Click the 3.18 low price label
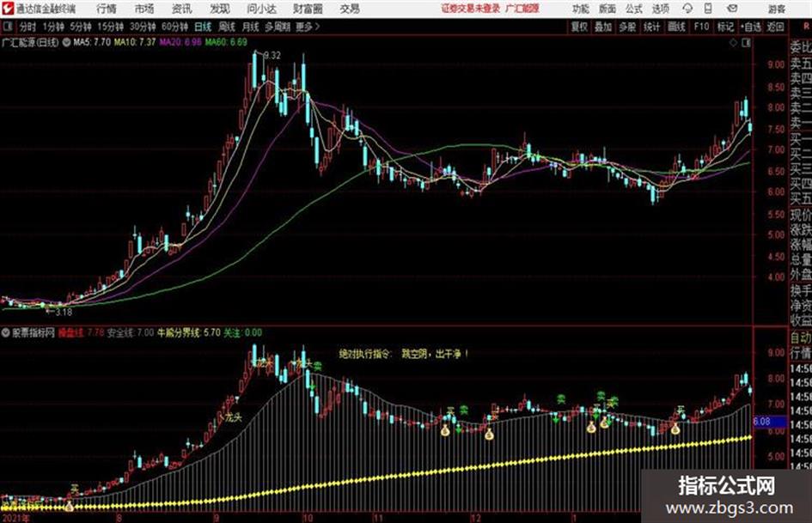Screen dimensions: 812x523 pos(64,313)
